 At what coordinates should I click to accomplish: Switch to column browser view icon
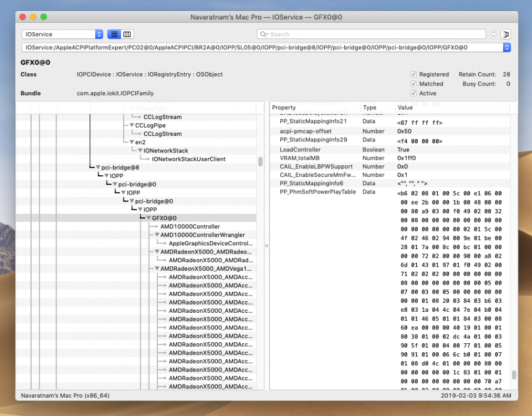[x=127, y=34]
